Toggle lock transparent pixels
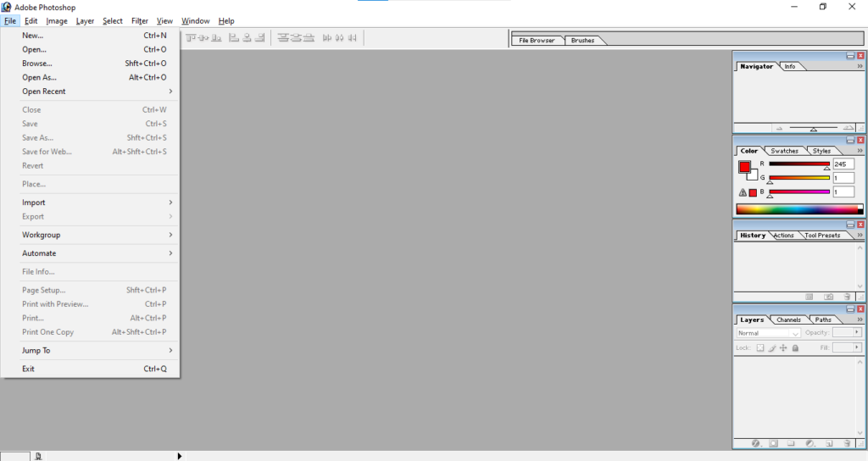The width and height of the screenshot is (868, 461). (x=760, y=348)
